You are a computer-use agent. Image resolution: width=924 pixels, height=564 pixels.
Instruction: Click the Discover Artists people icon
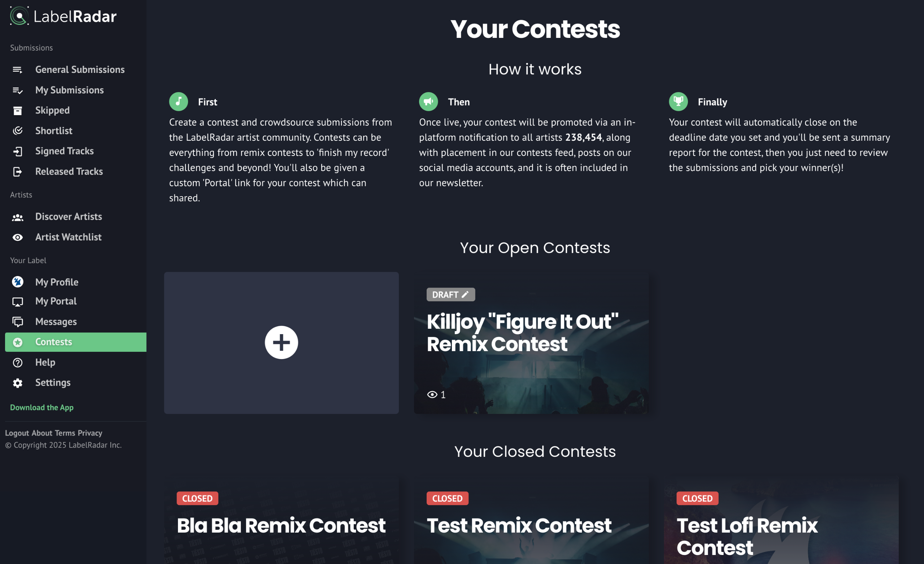18,217
